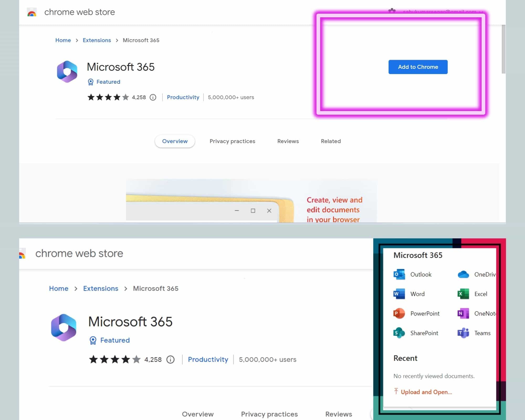Click Featured badge icon in top screenshot
The height and width of the screenshot is (420, 525).
(91, 82)
